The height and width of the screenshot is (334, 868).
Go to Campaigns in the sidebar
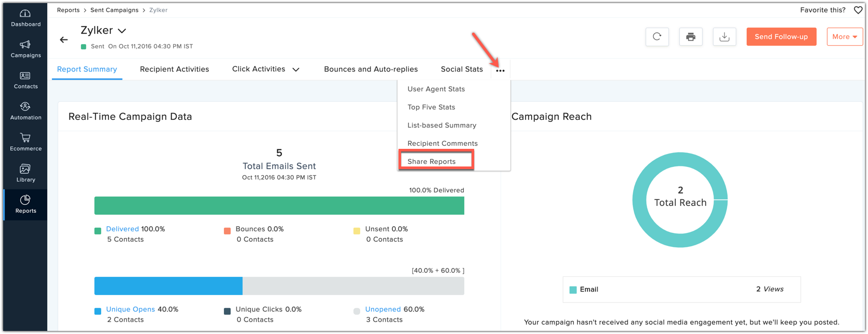coord(25,49)
